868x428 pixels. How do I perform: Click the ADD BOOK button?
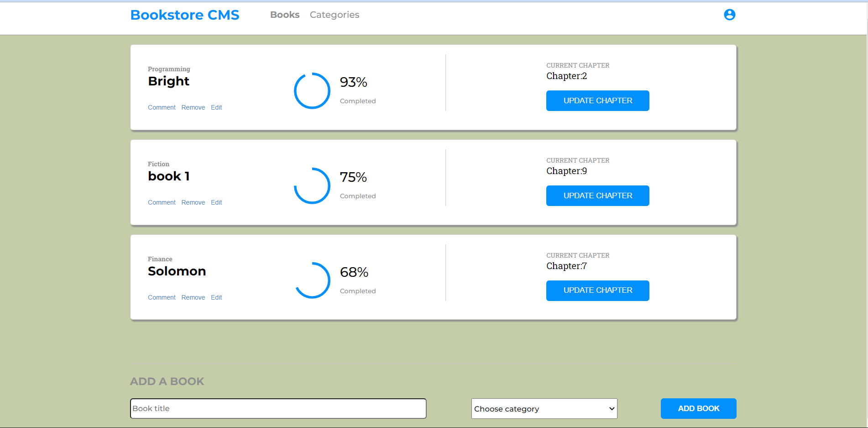click(x=699, y=408)
